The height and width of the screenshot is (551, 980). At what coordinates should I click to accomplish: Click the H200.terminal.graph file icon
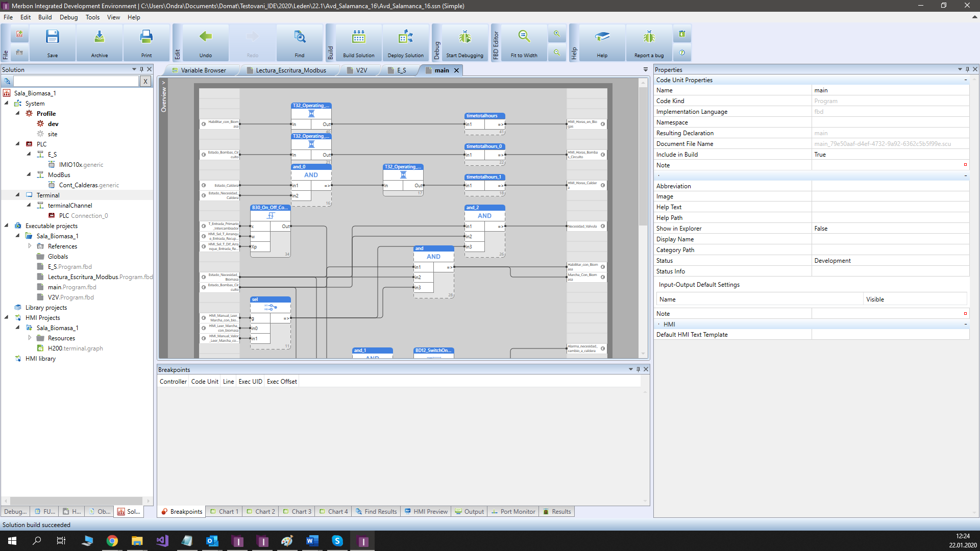click(40, 348)
